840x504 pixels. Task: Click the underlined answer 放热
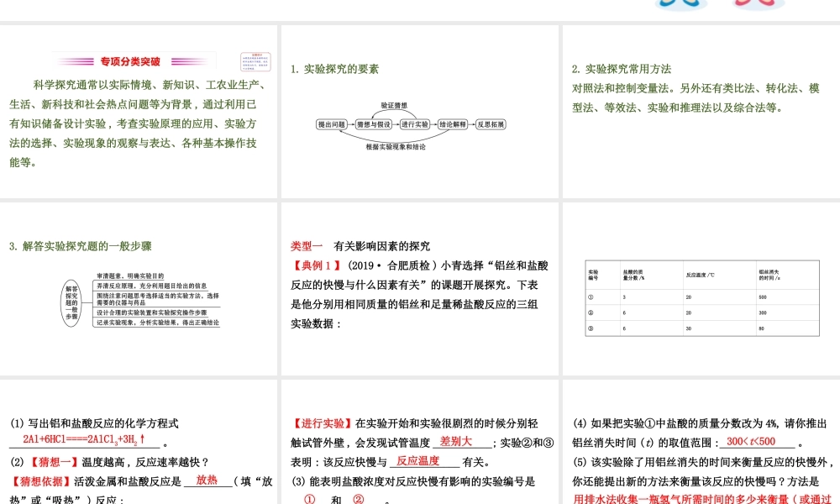(207, 481)
